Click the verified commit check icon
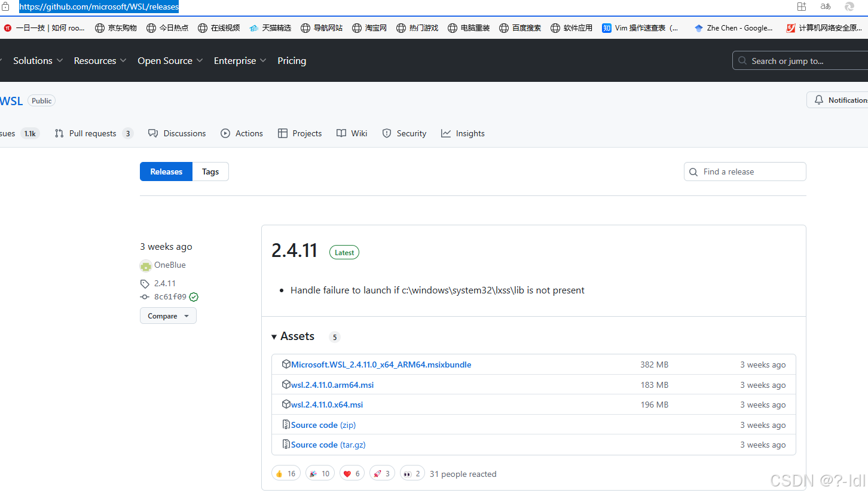 pos(194,297)
